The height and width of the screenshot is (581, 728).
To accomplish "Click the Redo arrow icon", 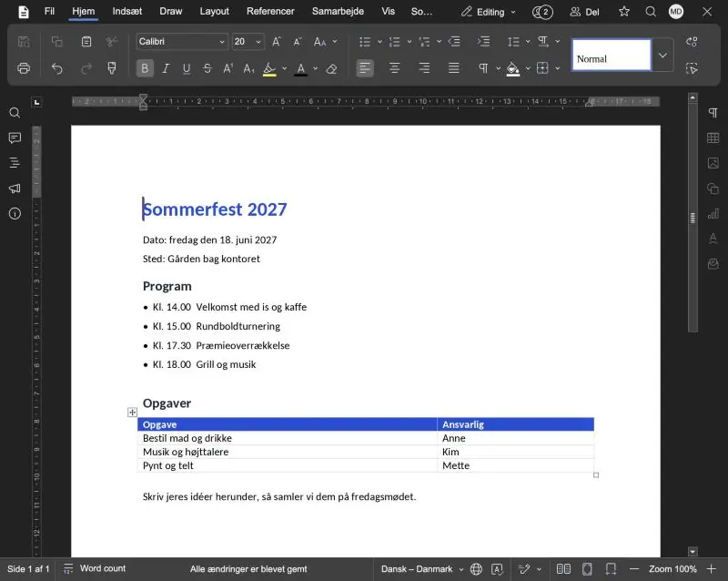I will pyautogui.click(x=86, y=69).
